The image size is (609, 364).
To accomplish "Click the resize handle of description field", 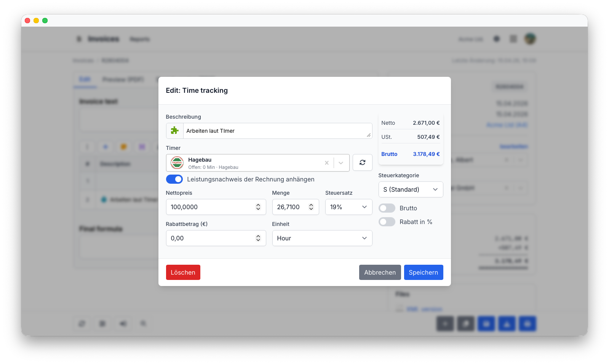I will click(369, 135).
